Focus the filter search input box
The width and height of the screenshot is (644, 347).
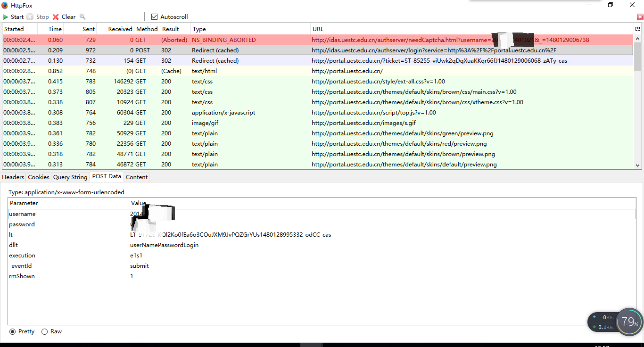click(116, 17)
